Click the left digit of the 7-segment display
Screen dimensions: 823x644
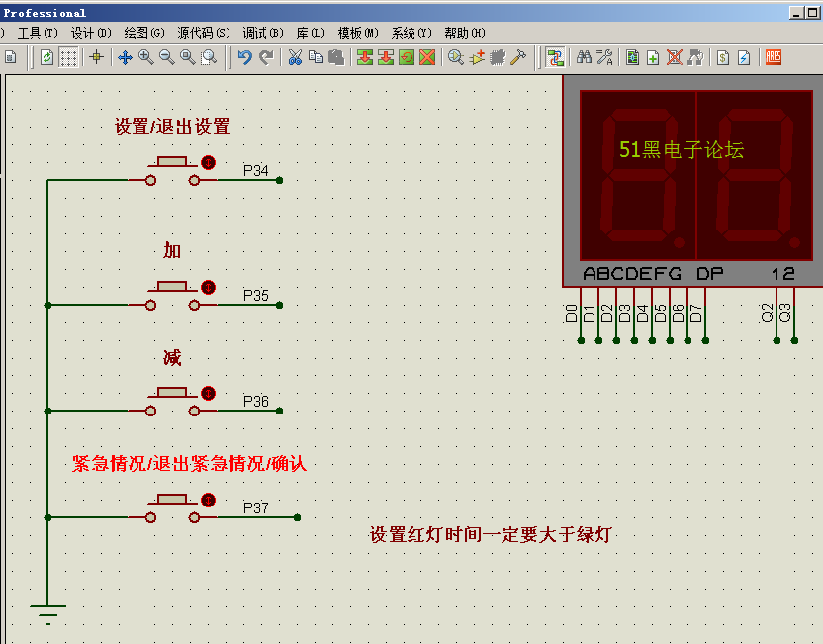pyautogui.click(x=638, y=175)
